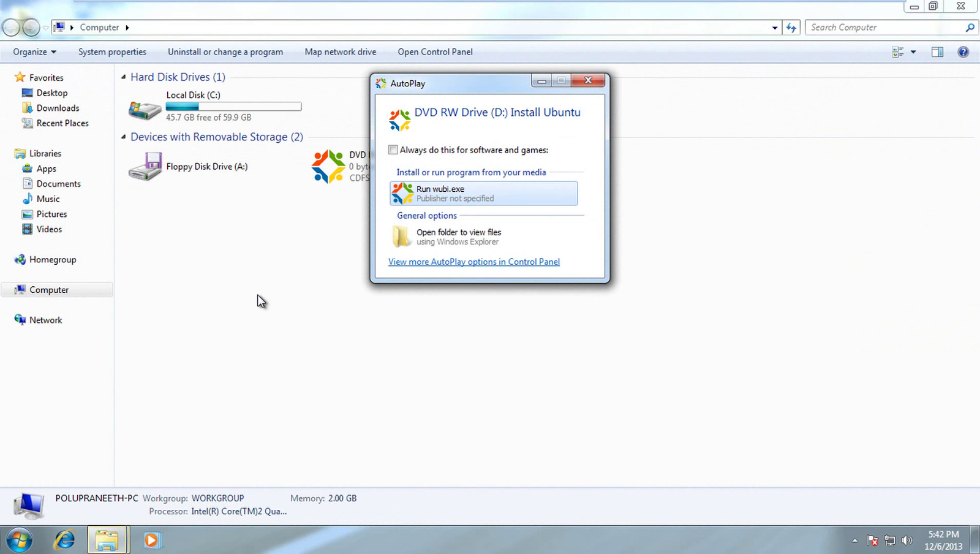The image size is (980, 554).
Task: Click the POLUPRANEETH-PC computer icon in details pane
Action: [x=28, y=506]
